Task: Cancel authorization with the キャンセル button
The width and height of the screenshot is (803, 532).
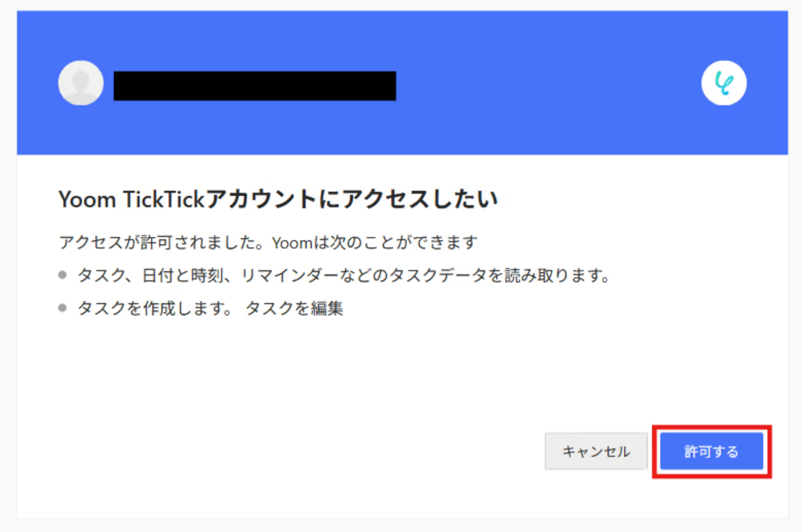Action: (x=596, y=452)
